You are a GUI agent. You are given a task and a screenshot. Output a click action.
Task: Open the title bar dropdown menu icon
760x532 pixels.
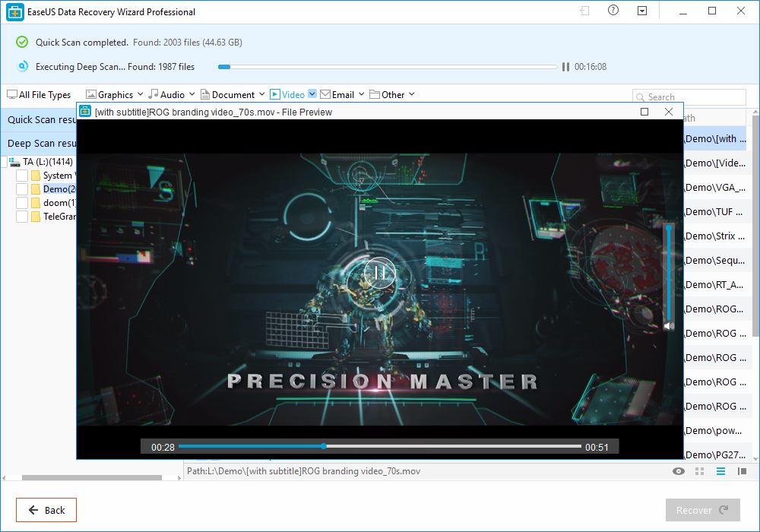pos(642,11)
